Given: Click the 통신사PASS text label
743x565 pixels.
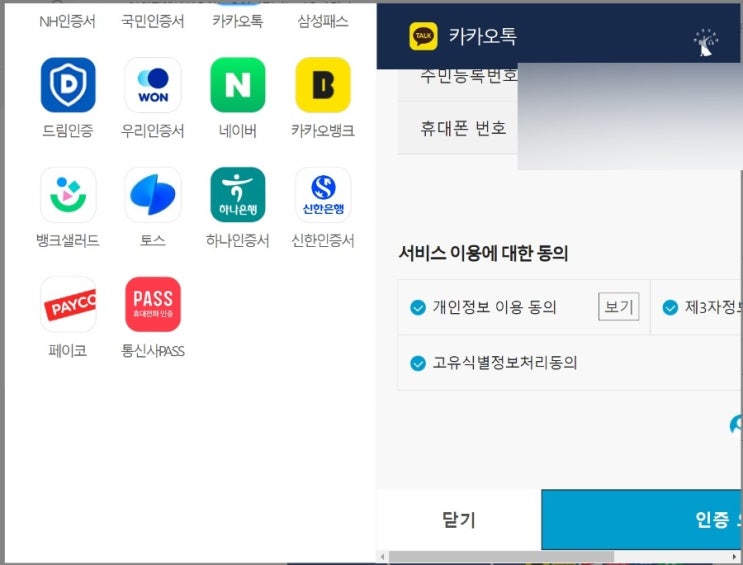Looking at the screenshot, I should [153, 351].
